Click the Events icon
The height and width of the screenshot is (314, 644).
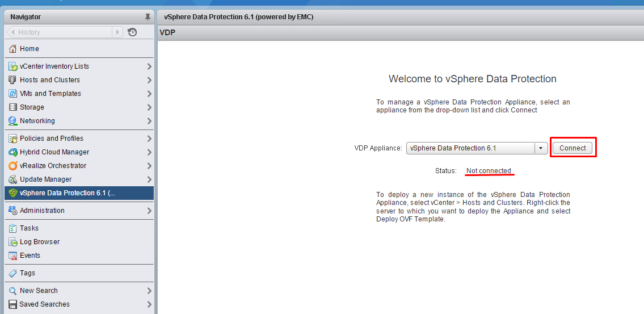point(12,255)
